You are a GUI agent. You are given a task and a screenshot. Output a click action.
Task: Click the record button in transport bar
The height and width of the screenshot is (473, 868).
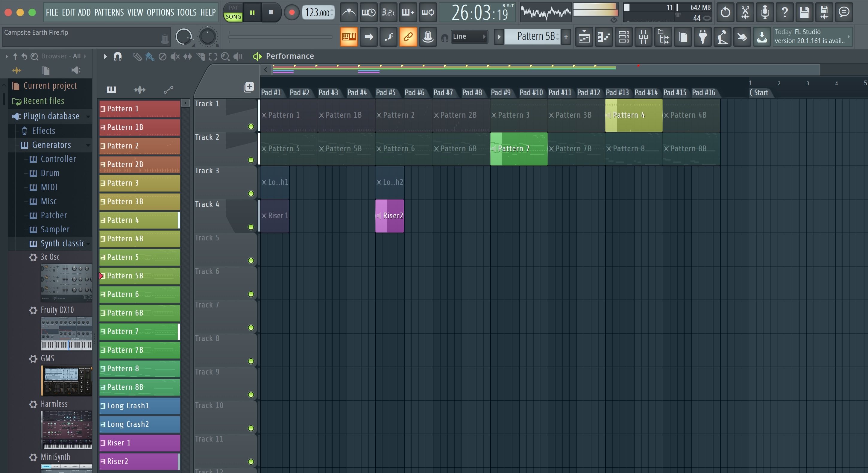(291, 12)
